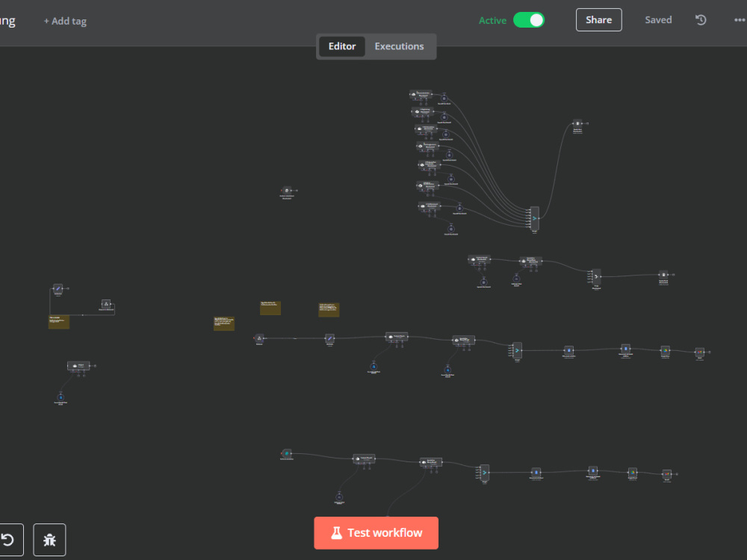747x560 pixels.
Task: Select the second AI agent node in bottom row
Action: coord(431,462)
